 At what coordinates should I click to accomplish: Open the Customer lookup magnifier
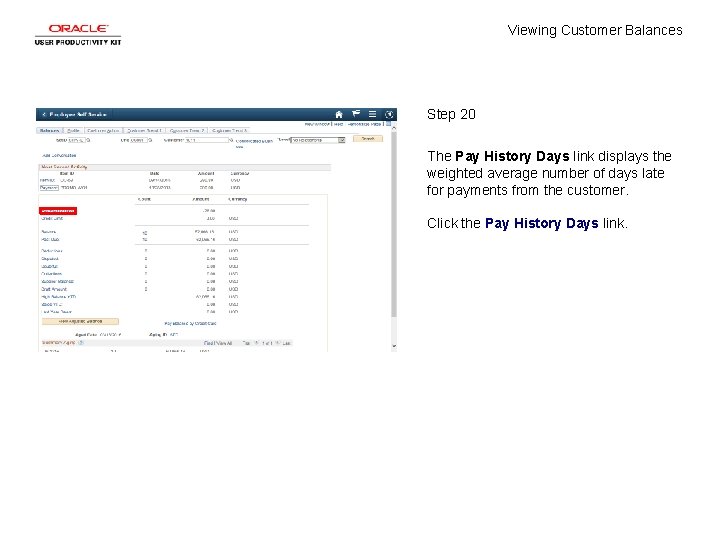click(231, 140)
